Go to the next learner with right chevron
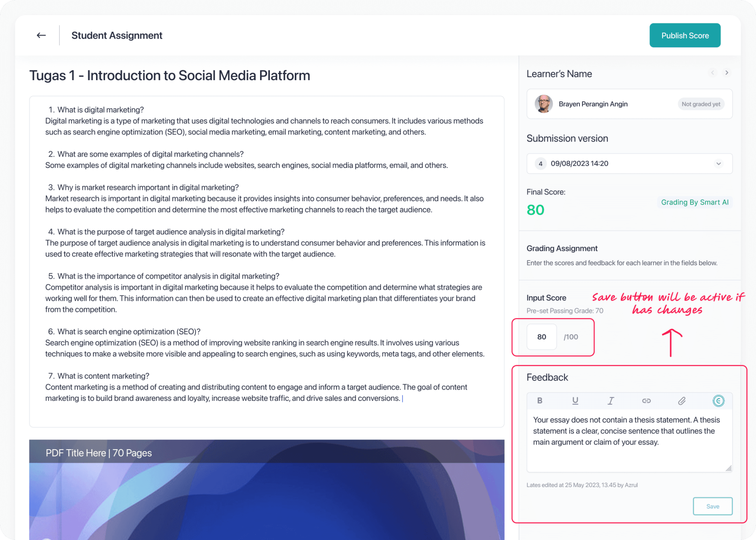The height and width of the screenshot is (540, 756). click(x=727, y=72)
